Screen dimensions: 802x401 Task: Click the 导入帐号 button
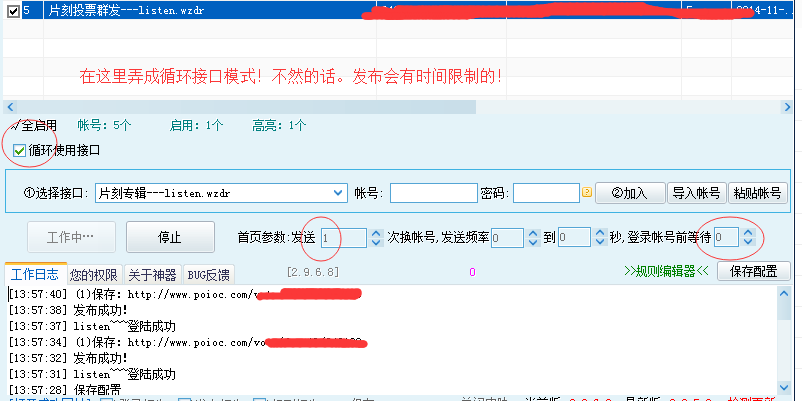tap(697, 193)
